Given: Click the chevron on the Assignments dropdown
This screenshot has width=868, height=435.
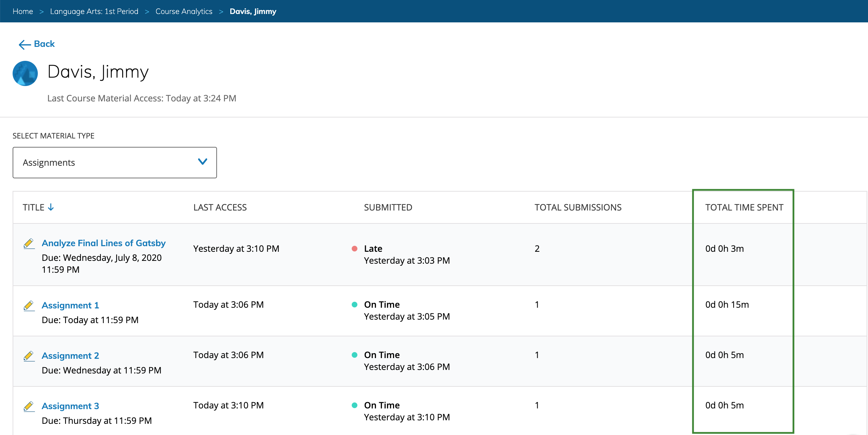Looking at the screenshot, I should tap(202, 162).
